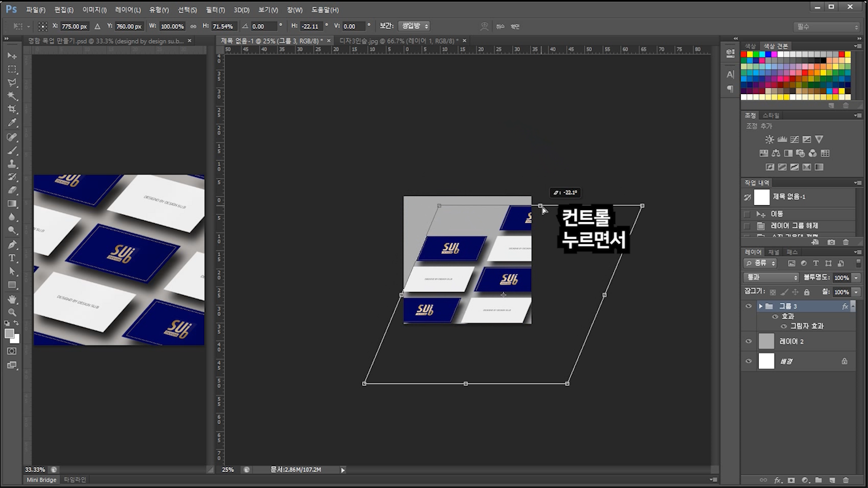Image resolution: width=868 pixels, height=488 pixels.
Task: Open the blend mode 통과 dropdown
Action: tap(771, 278)
